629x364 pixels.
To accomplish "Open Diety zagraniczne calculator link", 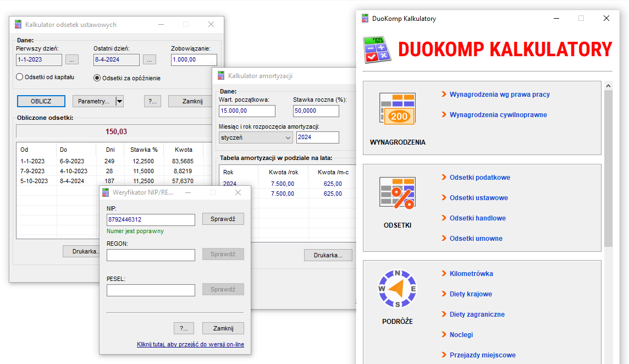I will (x=477, y=315).
